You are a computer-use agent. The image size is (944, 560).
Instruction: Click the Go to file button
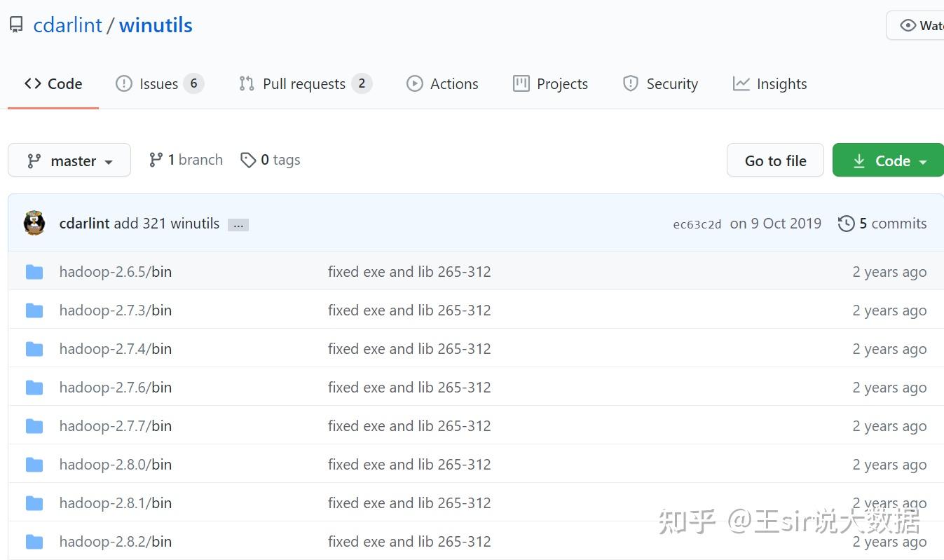775,160
